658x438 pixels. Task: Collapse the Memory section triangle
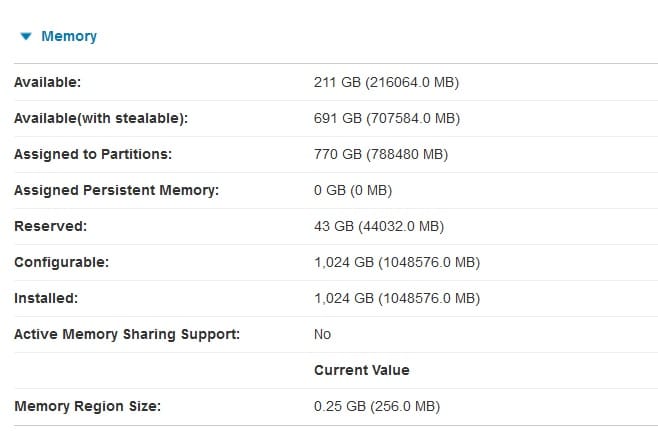pyautogui.click(x=26, y=36)
